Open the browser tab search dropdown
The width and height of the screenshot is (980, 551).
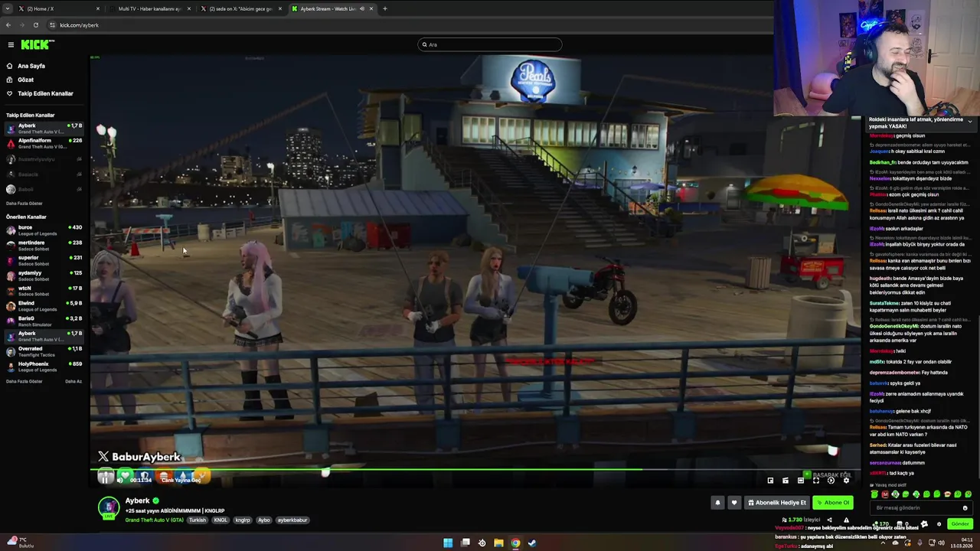[x=6, y=8]
